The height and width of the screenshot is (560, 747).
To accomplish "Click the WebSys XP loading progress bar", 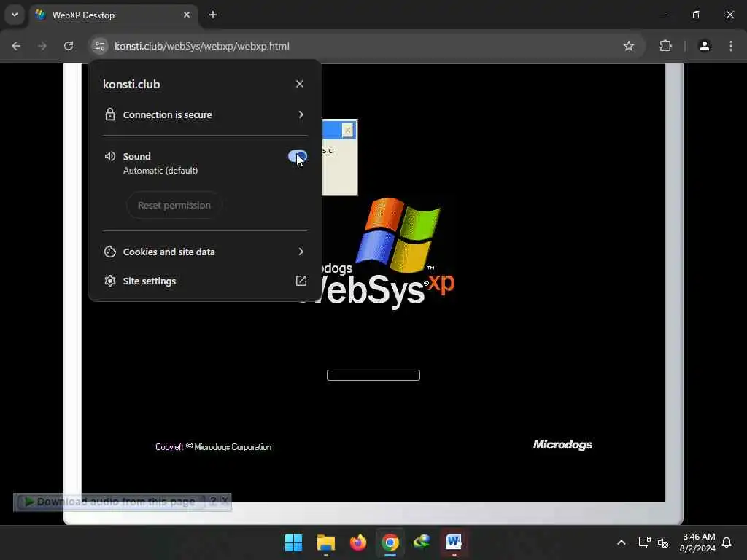I will click(x=373, y=376).
